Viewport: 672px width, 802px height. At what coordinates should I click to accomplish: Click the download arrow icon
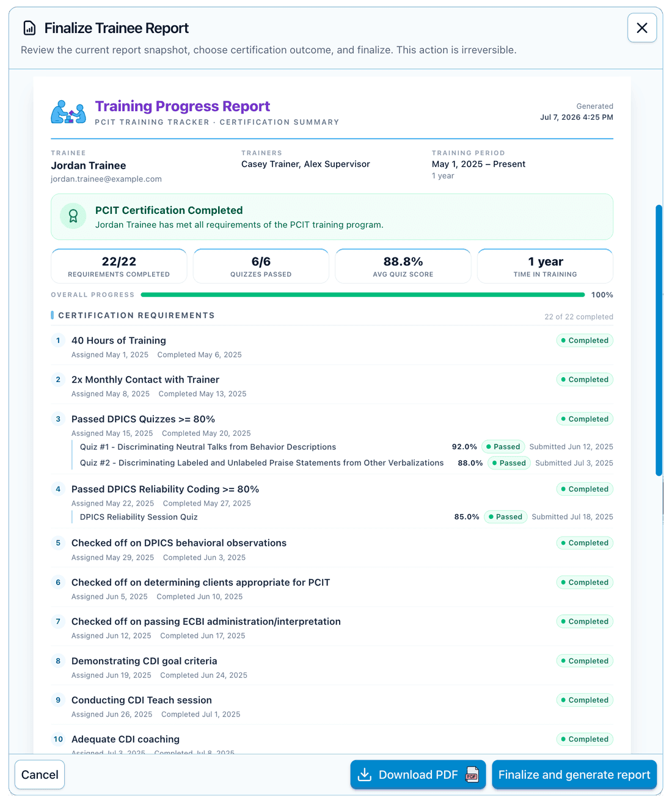click(x=365, y=774)
